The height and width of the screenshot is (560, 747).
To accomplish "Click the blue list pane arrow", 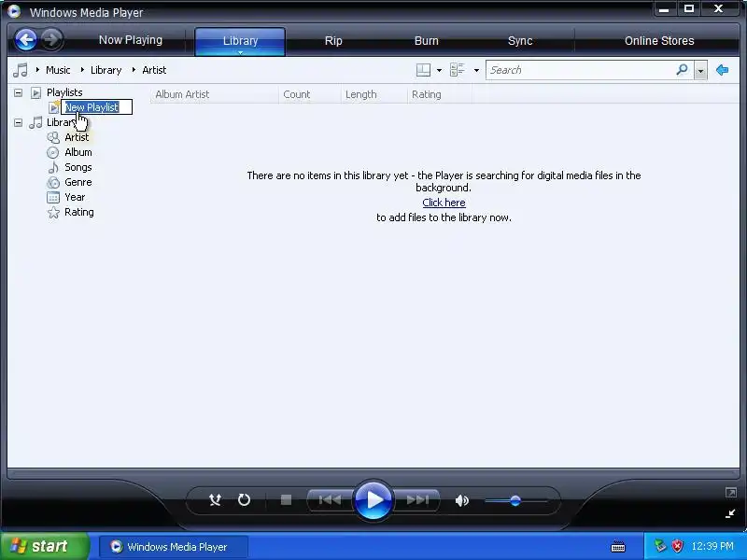I will pos(722,70).
